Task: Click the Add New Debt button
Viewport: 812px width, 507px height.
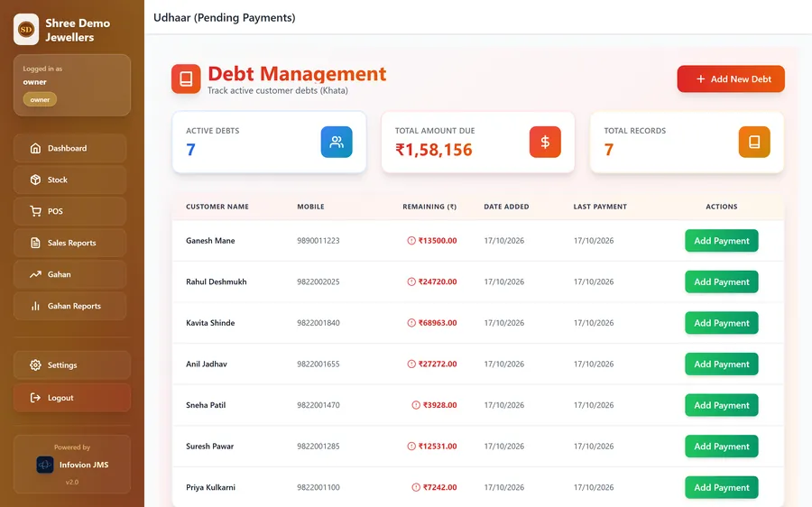Action: [x=731, y=78]
